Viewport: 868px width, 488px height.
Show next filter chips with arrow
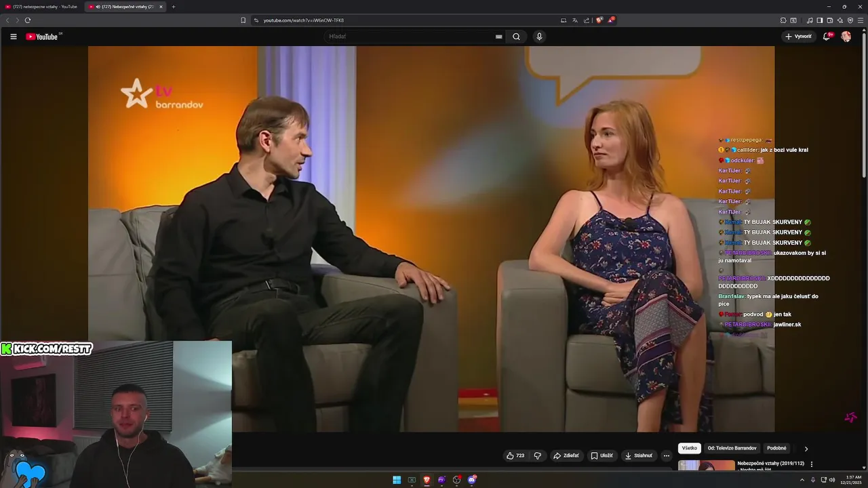tap(806, 449)
